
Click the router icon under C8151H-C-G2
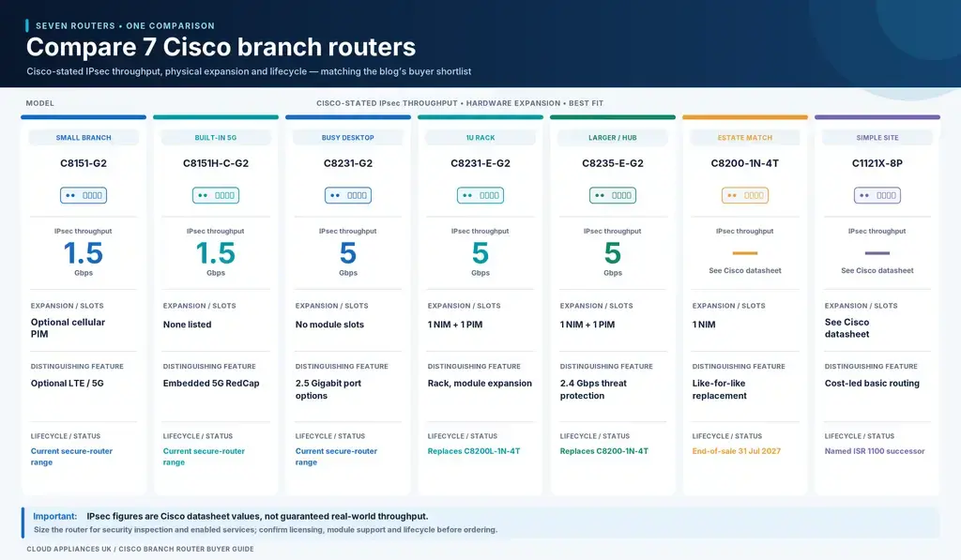(x=216, y=195)
